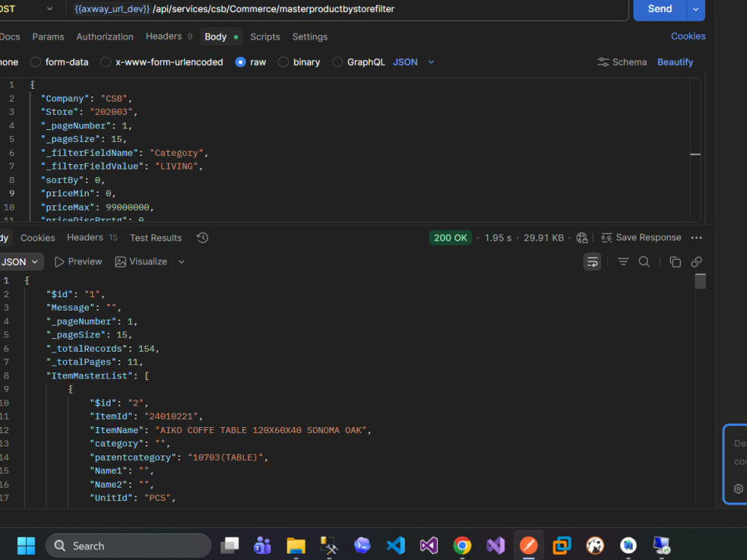Open Visual Studio Code from taskbar
This screenshot has width=747, height=560.
pyautogui.click(x=395, y=545)
